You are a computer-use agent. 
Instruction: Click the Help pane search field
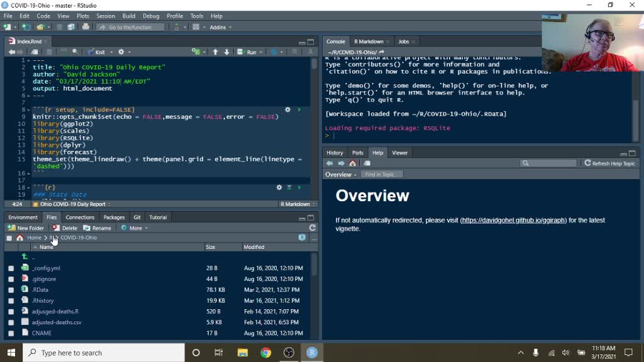click(548, 163)
